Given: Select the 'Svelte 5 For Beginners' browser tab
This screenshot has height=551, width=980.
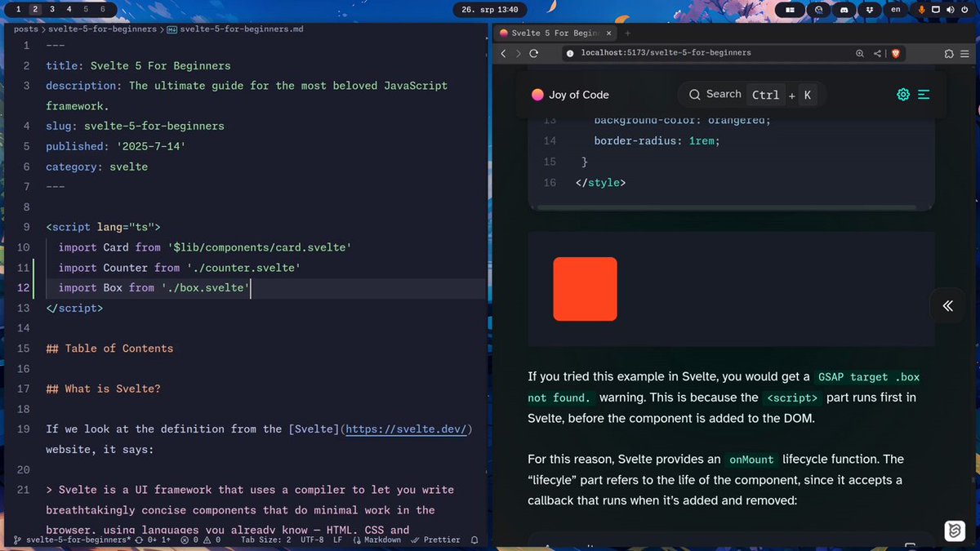Looking at the screenshot, I should 555,33.
